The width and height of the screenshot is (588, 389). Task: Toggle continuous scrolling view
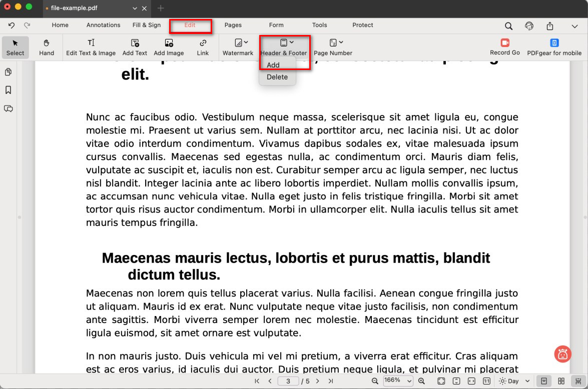coord(578,381)
